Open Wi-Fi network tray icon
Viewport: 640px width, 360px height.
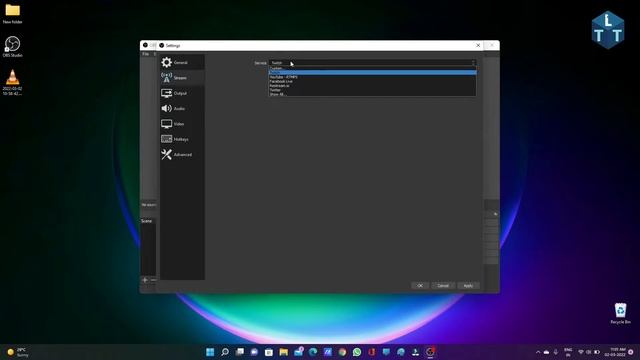(581, 352)
